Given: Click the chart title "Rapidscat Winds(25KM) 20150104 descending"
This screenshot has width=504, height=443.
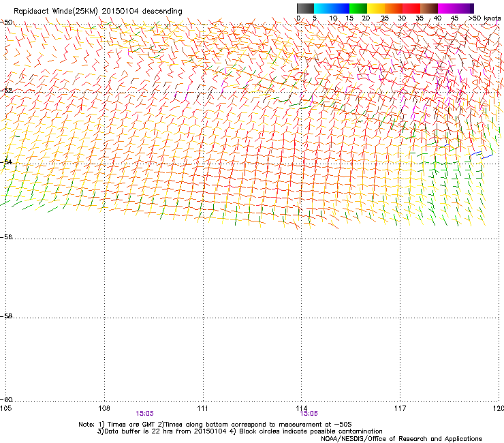Looking at the screenshot, I should (98, 12).
